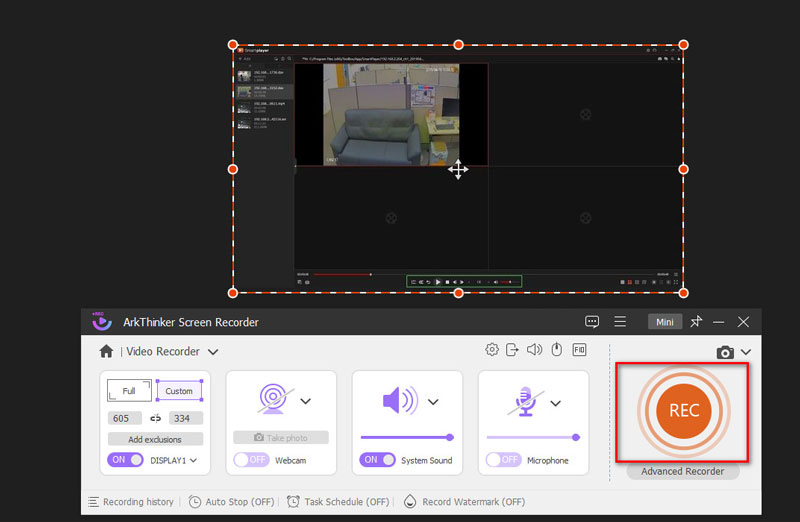Expand the system sound dropdown arrow
The width and height of the screenshot is (800, 522).
pos(433,402)
